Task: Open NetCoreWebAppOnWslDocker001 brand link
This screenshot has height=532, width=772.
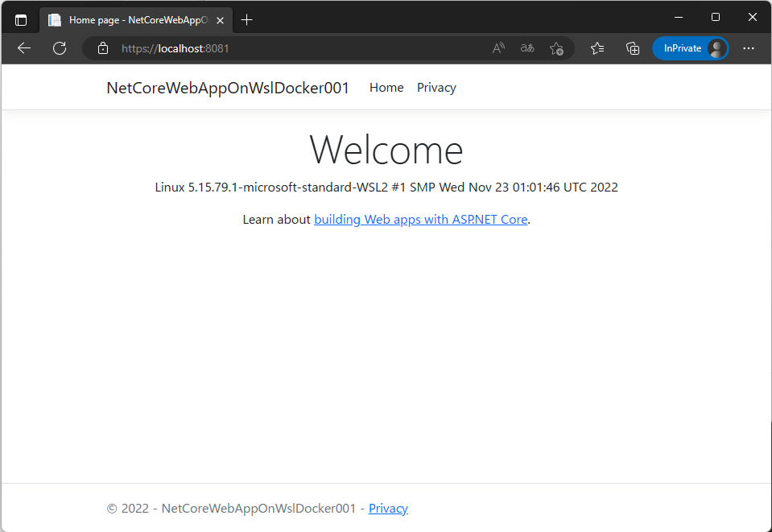Action: coord(228,88)
